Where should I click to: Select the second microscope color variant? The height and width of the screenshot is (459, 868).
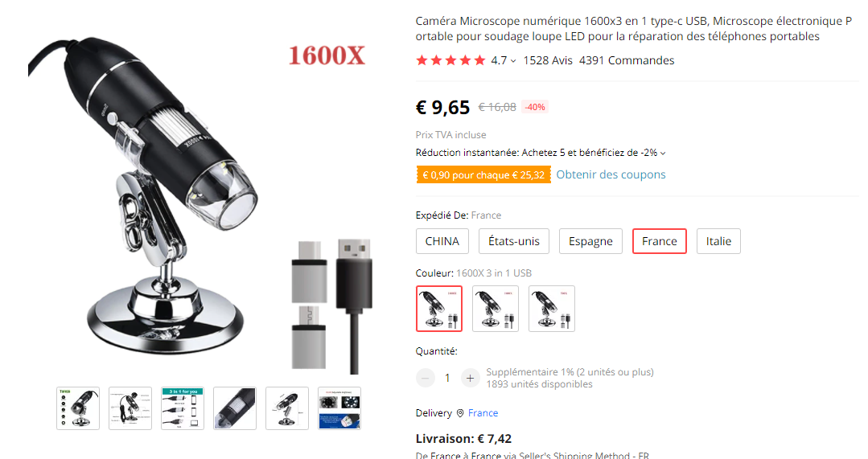click(496, 309)
